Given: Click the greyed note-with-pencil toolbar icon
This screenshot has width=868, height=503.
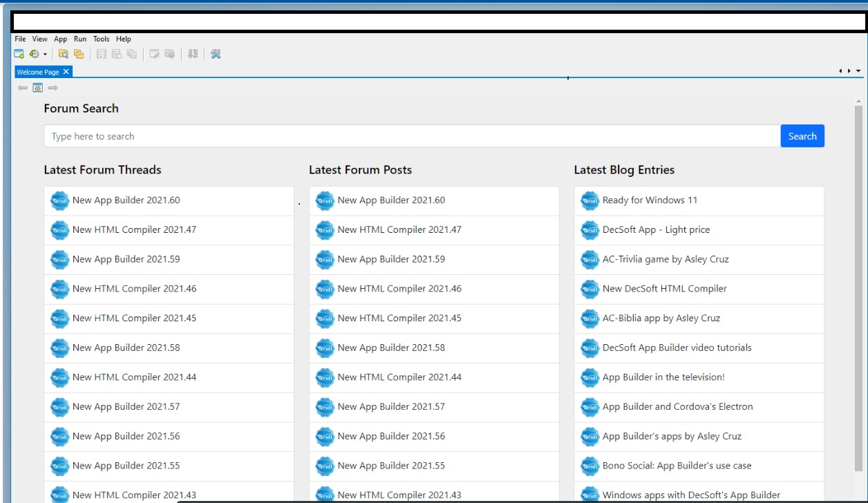Looking at the screenshot, I should point(155,54).
